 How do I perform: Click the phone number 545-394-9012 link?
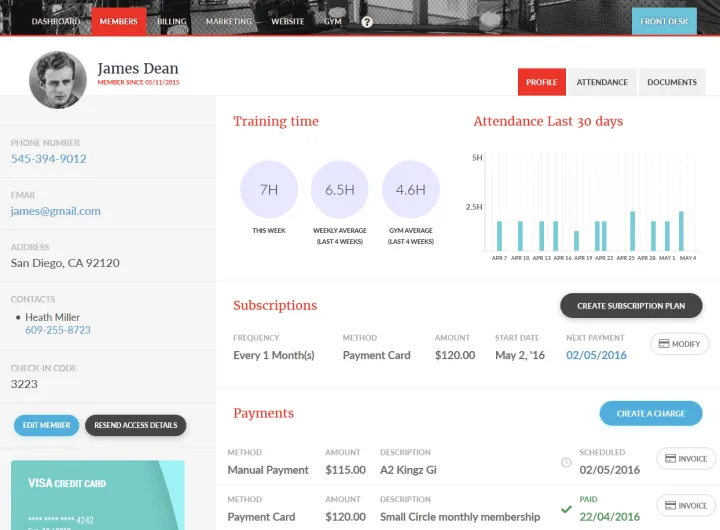(49, 159)
